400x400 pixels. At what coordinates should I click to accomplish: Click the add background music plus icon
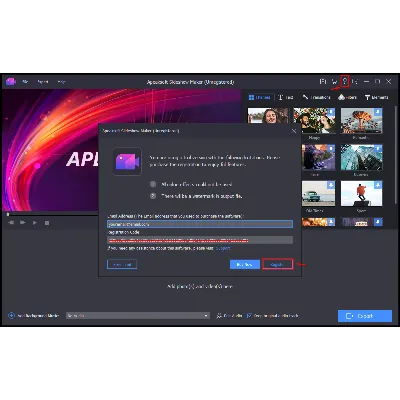11,315
